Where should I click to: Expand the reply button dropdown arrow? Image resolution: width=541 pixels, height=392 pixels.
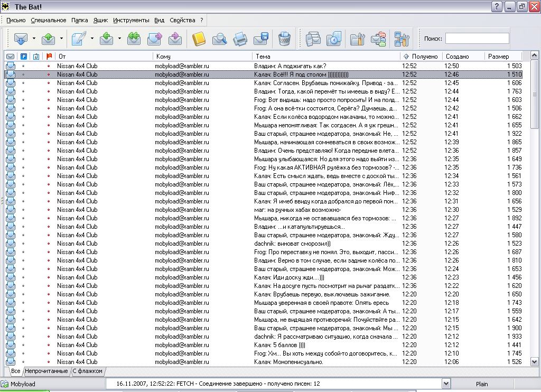(x=119, y=39)
